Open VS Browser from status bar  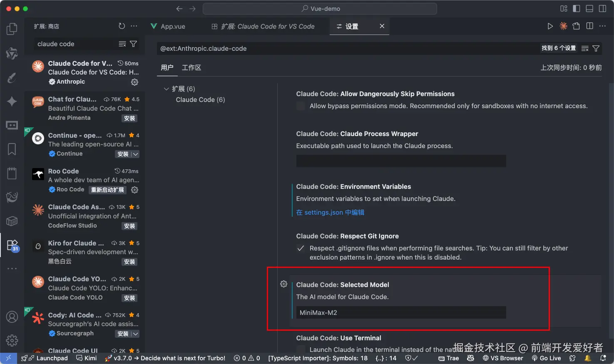coord(503,358)
